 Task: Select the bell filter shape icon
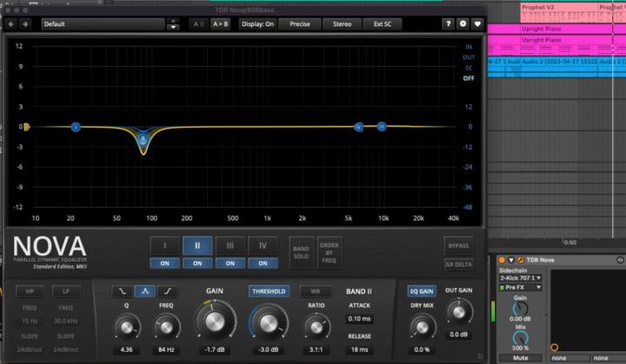tap(143, 292)
